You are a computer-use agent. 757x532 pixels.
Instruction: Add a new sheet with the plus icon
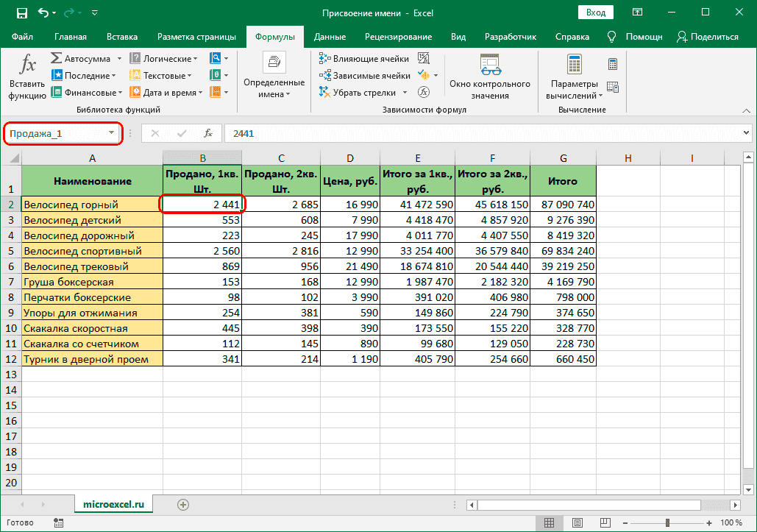tap(183, 504)
